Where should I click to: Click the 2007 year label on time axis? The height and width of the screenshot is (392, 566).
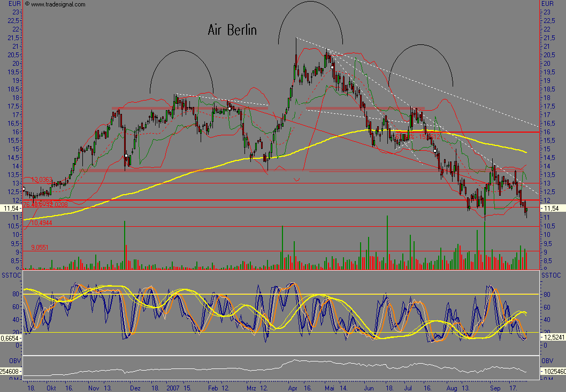172,387
